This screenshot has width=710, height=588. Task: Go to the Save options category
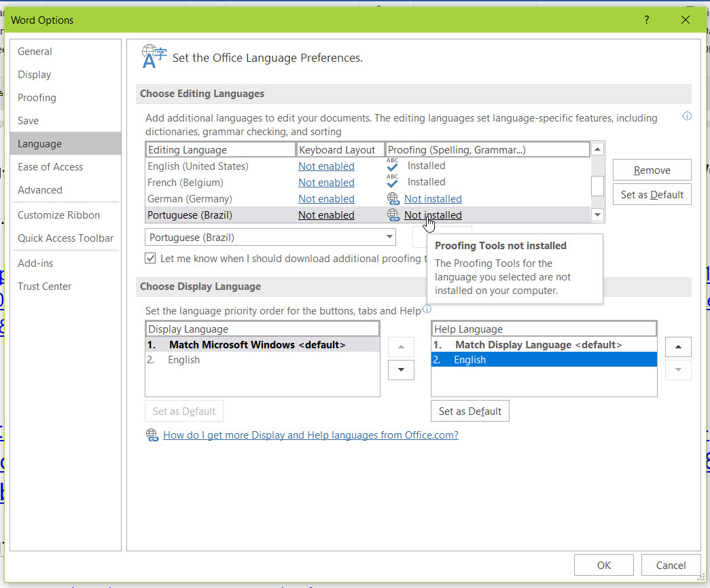pyautogui.click(x=66, y=121)
